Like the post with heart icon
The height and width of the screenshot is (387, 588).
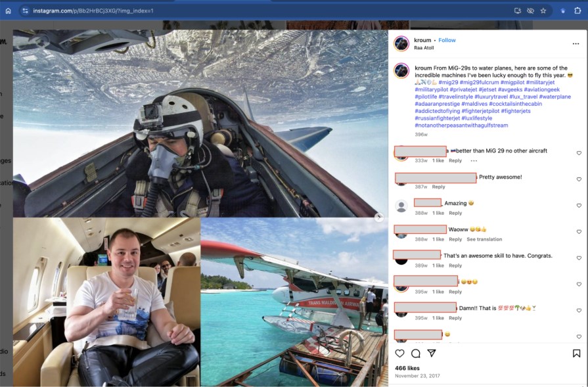point(399,353)
